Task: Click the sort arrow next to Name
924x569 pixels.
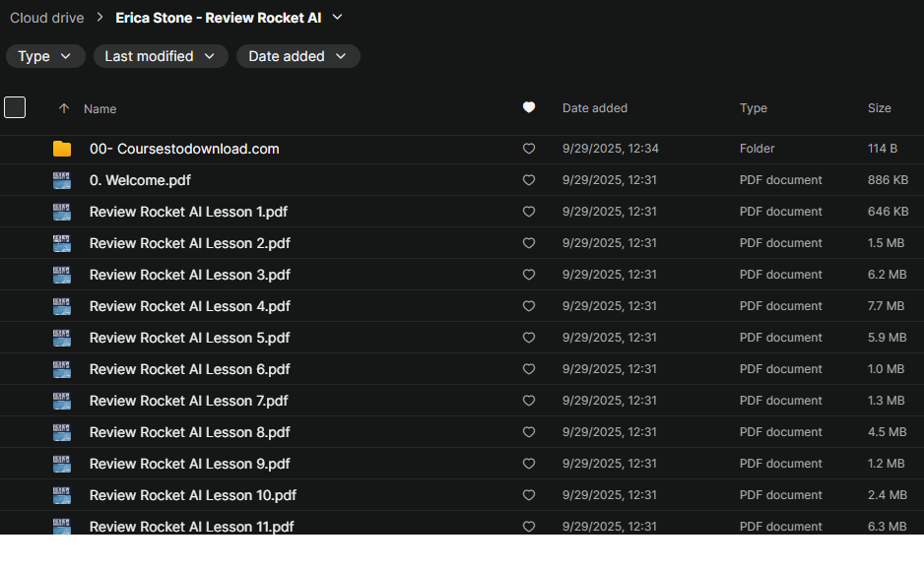Action: click(x=64, y=109)
